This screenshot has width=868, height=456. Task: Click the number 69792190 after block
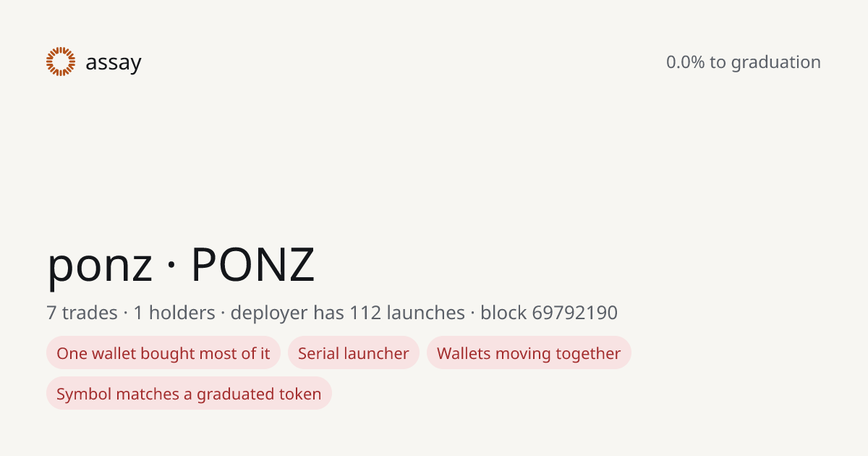pyautogui.click(x=575, y=313)
